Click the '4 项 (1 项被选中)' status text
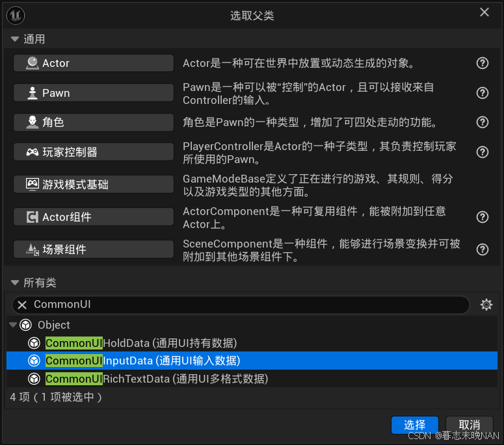 click(56, 397)
